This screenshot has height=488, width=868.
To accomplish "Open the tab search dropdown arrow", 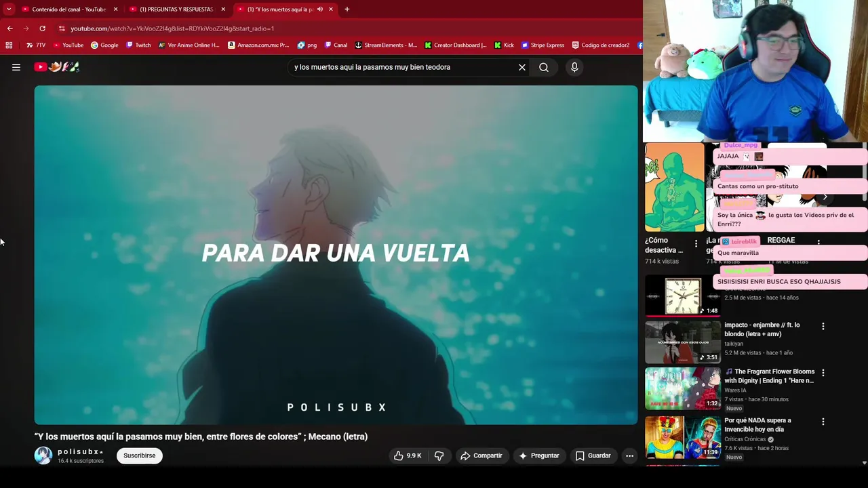I will 9,9.
